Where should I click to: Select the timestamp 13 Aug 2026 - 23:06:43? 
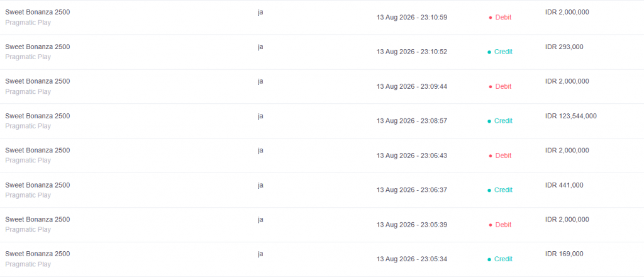click(x=411, y=155)
